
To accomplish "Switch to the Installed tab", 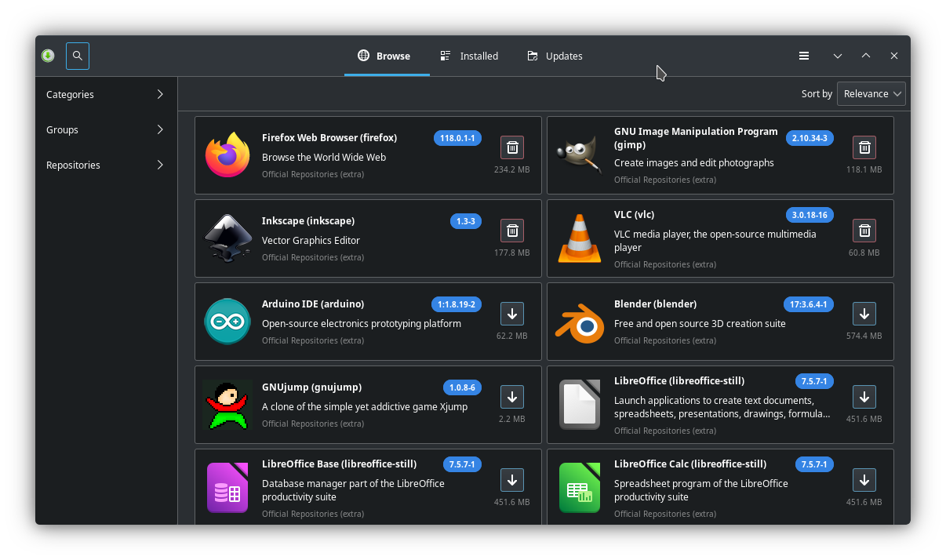I will point(469,56).
